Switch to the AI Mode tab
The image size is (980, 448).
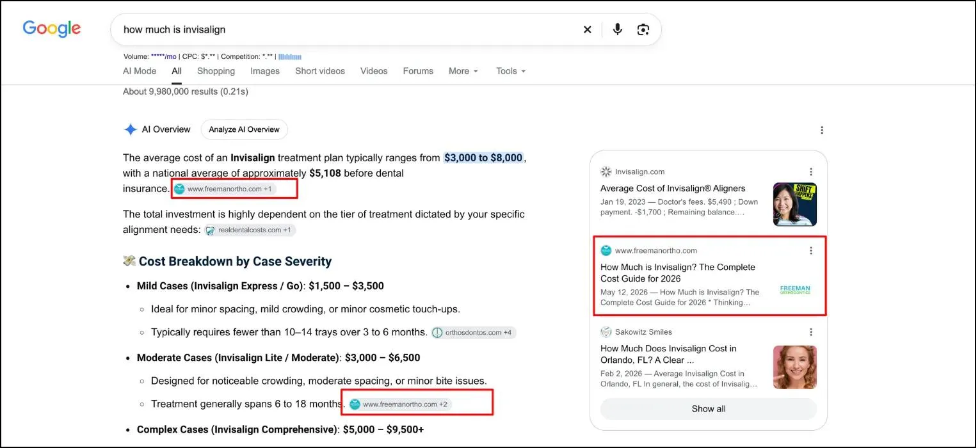coord(140,71)
